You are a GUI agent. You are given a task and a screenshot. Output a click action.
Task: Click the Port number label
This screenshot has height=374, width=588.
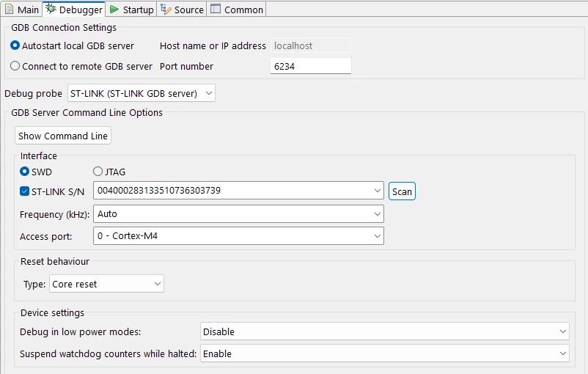(186, 67)
